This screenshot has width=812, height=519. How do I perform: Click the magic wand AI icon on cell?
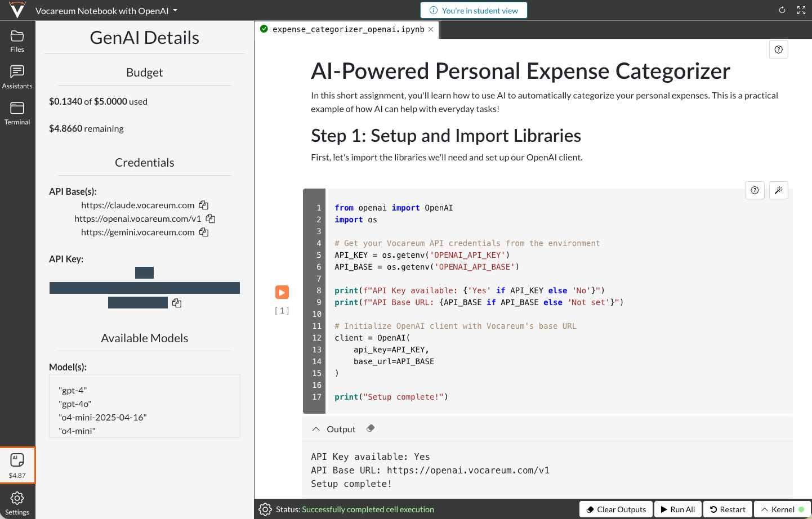tap(779, 190)
